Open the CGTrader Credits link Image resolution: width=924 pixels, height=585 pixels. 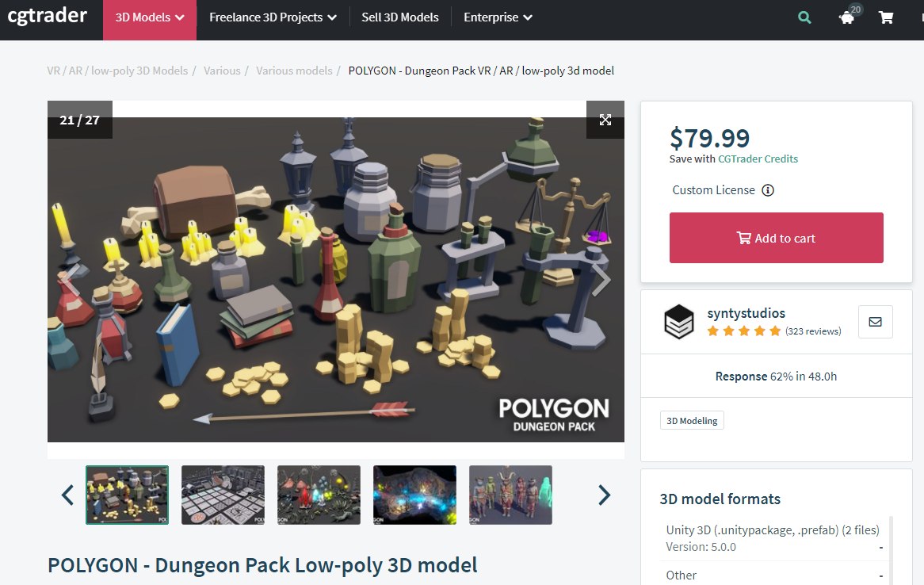pyautogui.click(x=758, y=159)
